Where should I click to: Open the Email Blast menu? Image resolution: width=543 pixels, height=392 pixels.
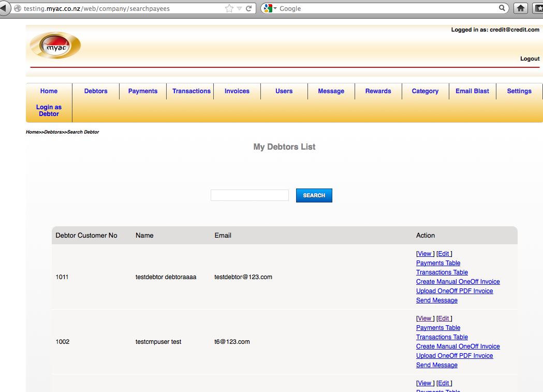tap(473, 91)
